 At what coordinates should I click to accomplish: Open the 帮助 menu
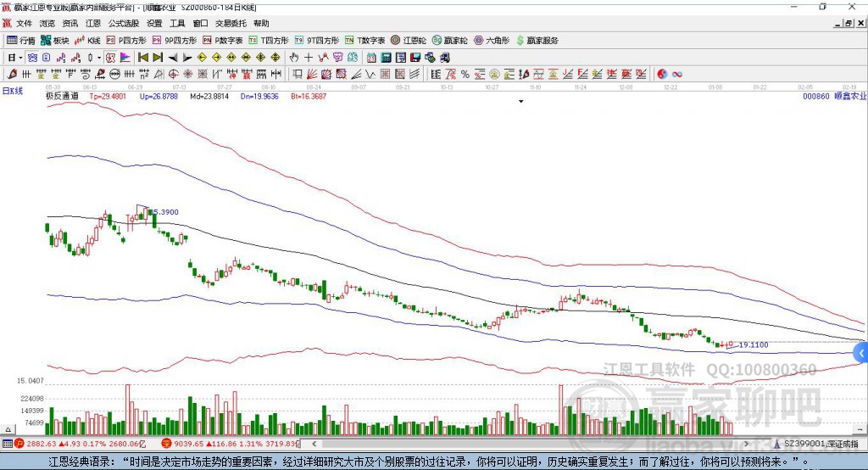[x=261, y=23]
